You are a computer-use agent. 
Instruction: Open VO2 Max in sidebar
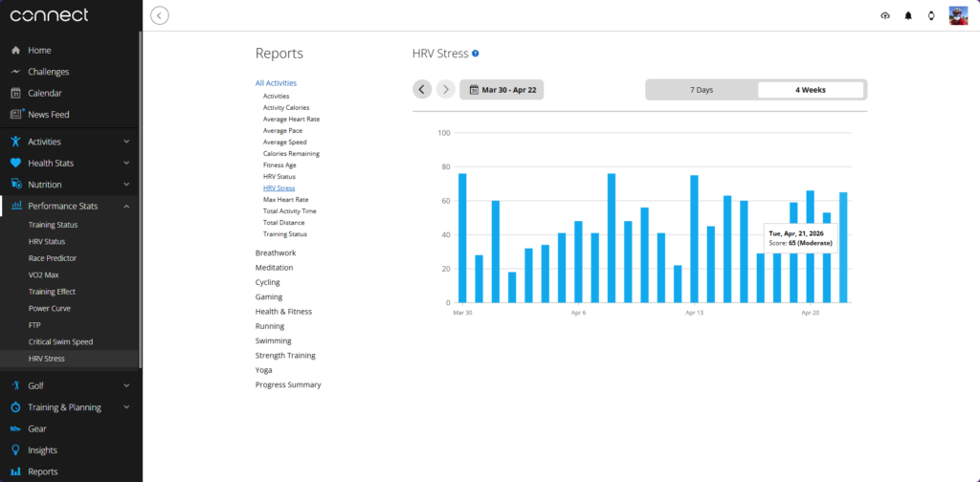click(44, 274)
